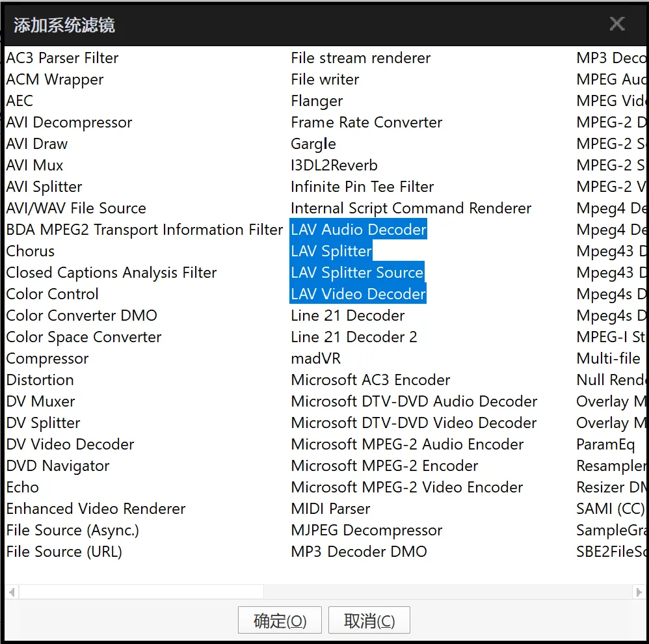Close the 添加系统滤镜 dialog

(616, 25)
